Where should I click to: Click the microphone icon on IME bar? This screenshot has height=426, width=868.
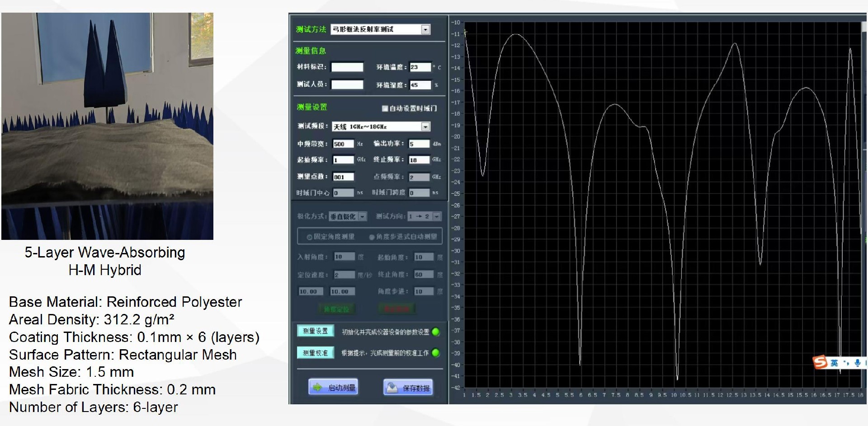(857, 363)
